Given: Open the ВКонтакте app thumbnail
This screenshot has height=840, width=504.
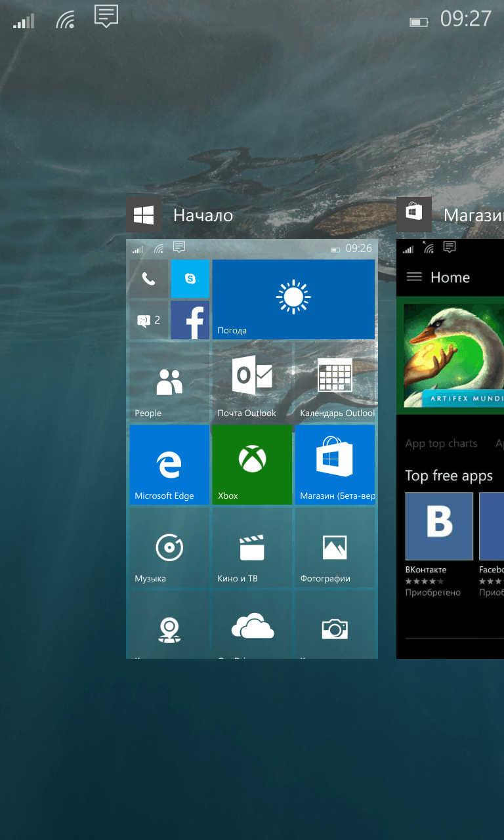Looking at the screenshot, I should (439, 526).
